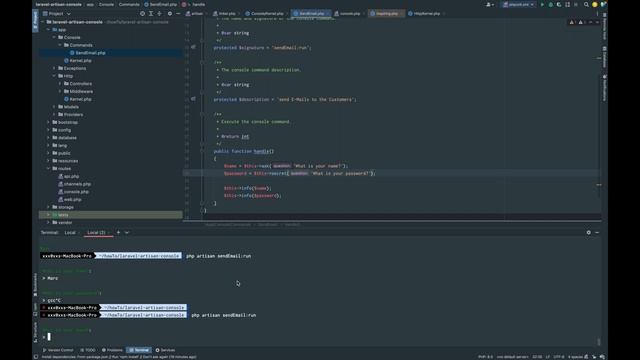Click the green Run button
640x360 pixels.
(x=542, y=4)
